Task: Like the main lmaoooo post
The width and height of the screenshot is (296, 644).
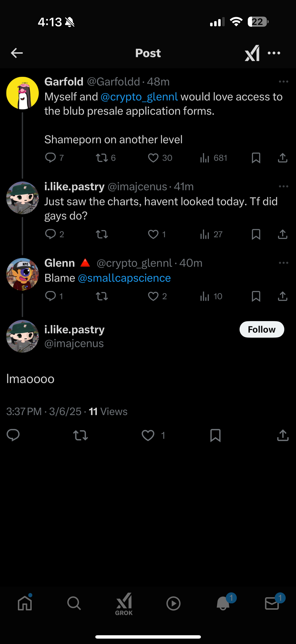Action: tap(148, 435)
